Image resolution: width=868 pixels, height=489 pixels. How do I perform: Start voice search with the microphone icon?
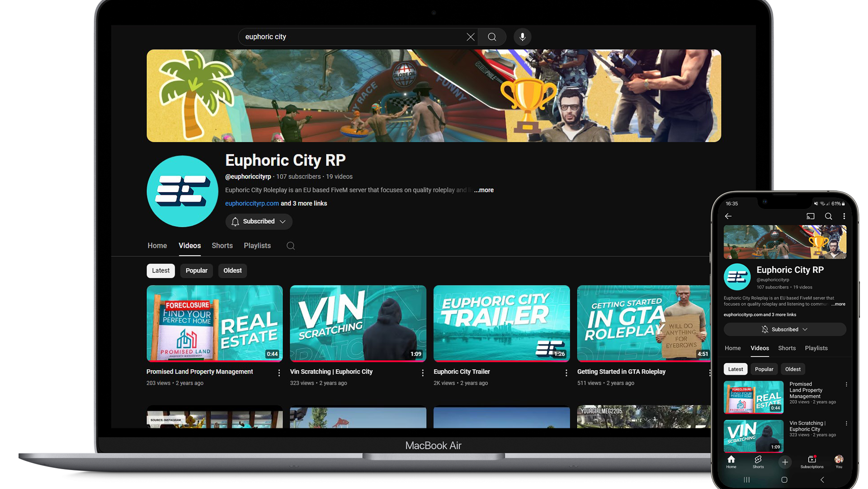[x=522, y=37]
